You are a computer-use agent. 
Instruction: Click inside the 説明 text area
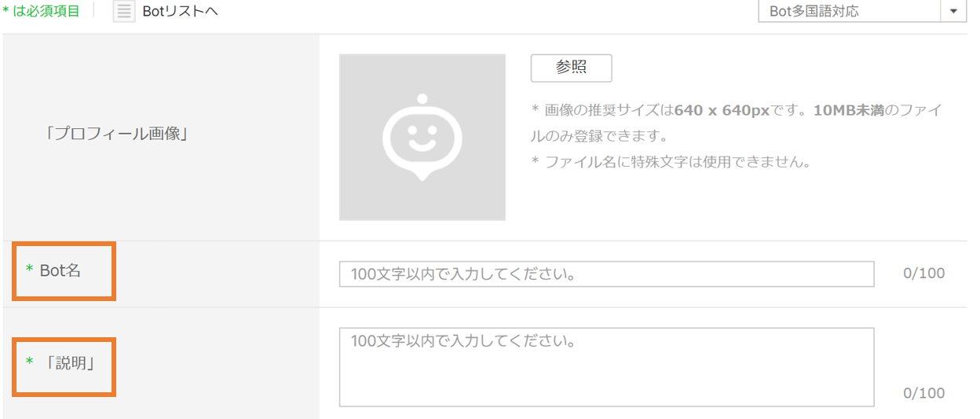[606, 367]
